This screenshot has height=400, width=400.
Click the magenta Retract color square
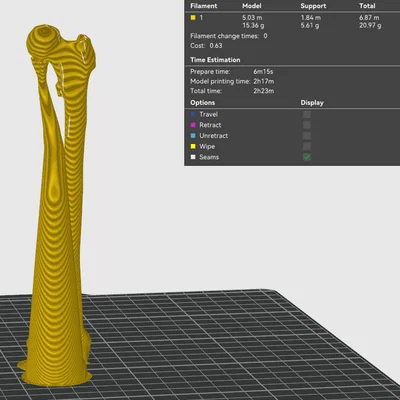193,125
